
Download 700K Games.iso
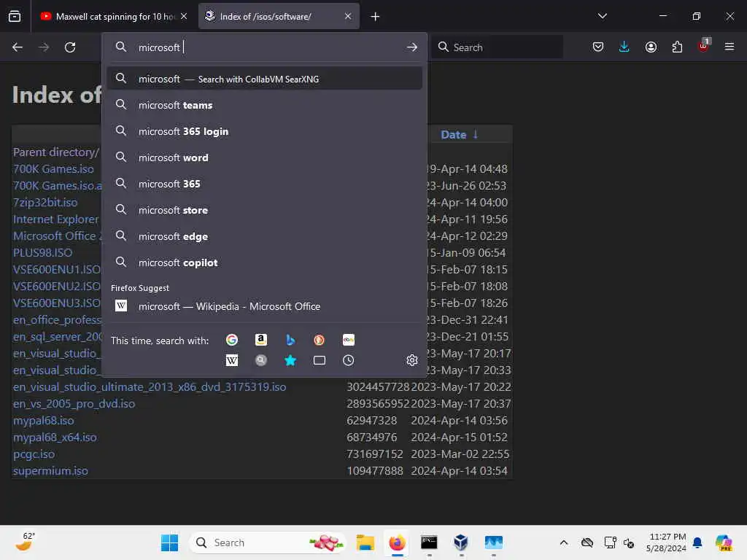53,169
